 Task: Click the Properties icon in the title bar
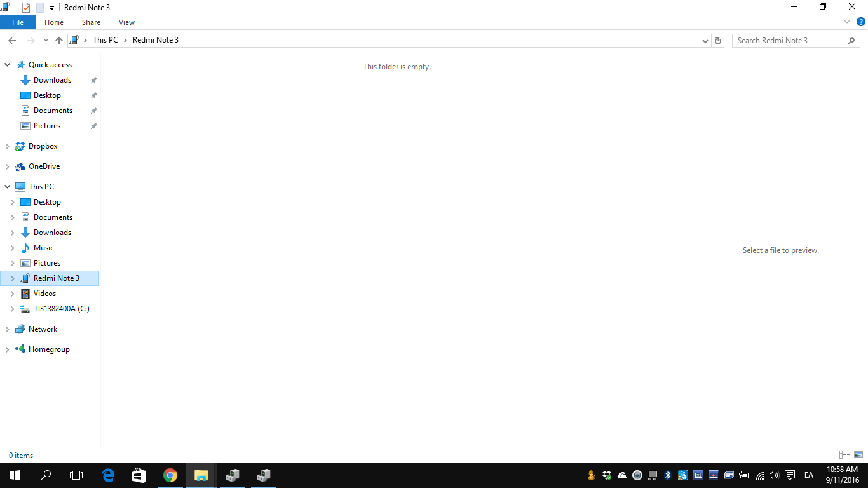26,8
